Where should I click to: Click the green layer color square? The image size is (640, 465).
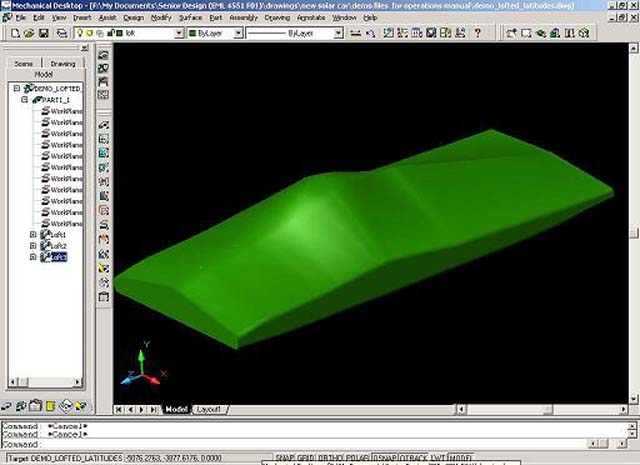coord(120,33)
